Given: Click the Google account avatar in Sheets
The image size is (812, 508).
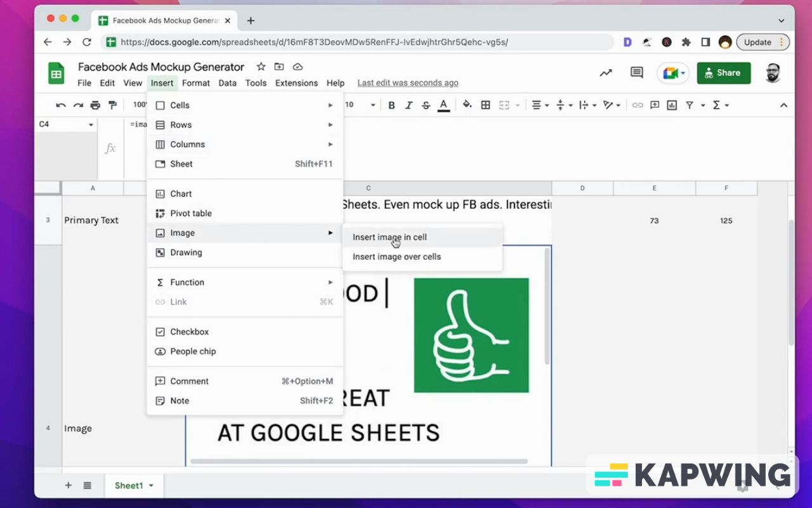Looking at the screenshot, I should (x=773, y=73).
